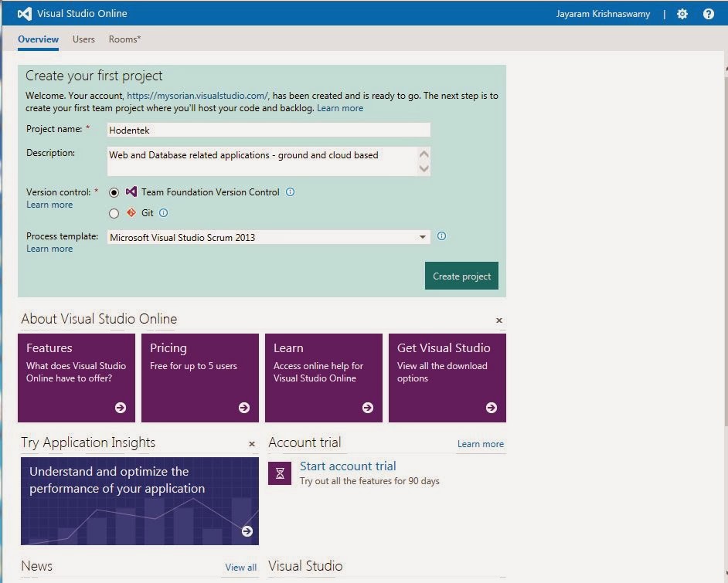Open the Understand and optimize performance banner
728x583 pixels.
140,501
